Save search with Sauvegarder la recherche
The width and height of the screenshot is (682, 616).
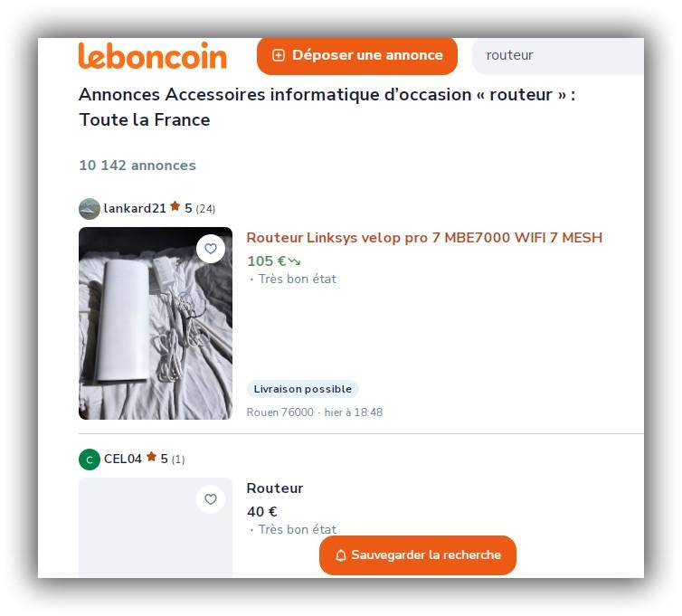point(418,555)
